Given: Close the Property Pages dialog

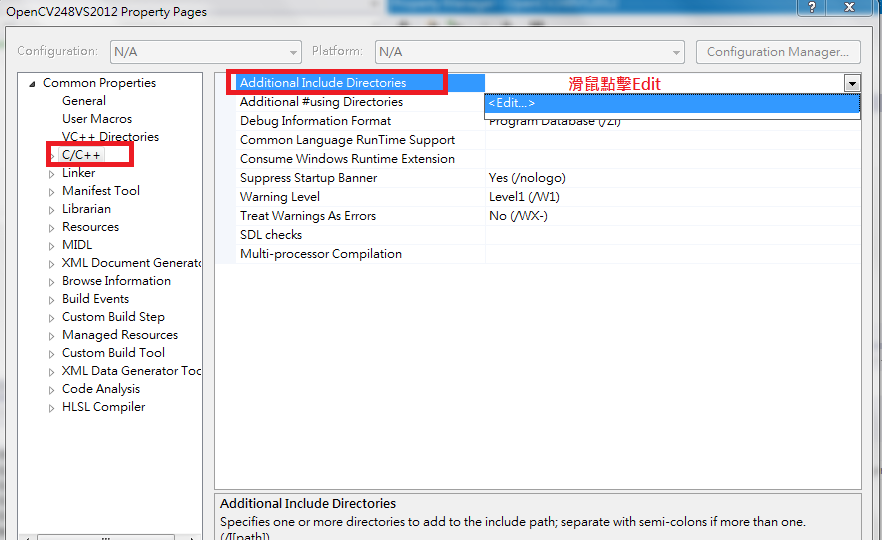Looking at the screenshot, I should pyautogui.click(x=849, y=7).
